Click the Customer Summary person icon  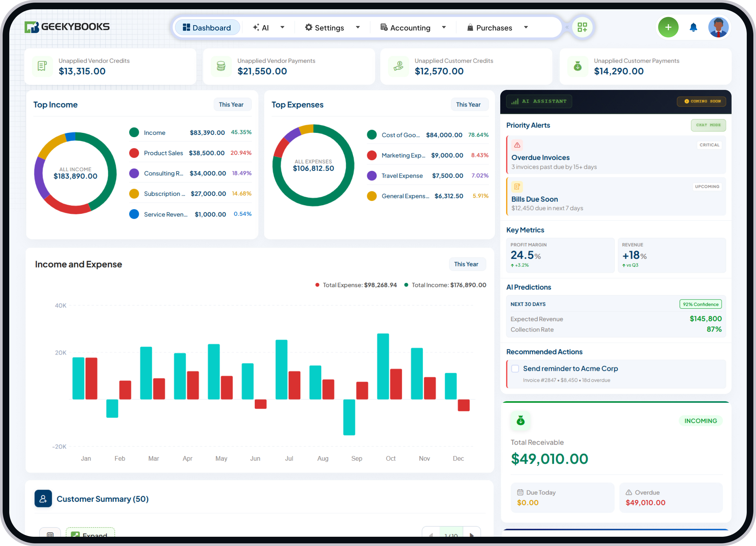coord(43,499)
